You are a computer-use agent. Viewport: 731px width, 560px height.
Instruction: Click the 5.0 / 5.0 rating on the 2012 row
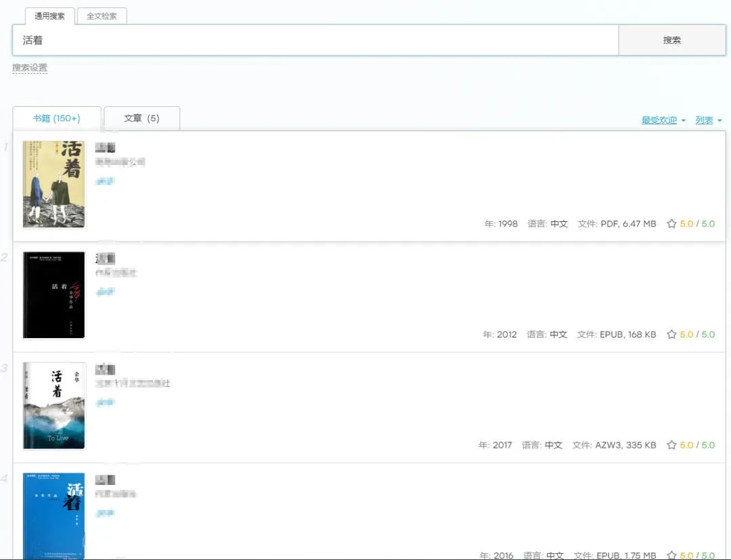pos(697,335)
